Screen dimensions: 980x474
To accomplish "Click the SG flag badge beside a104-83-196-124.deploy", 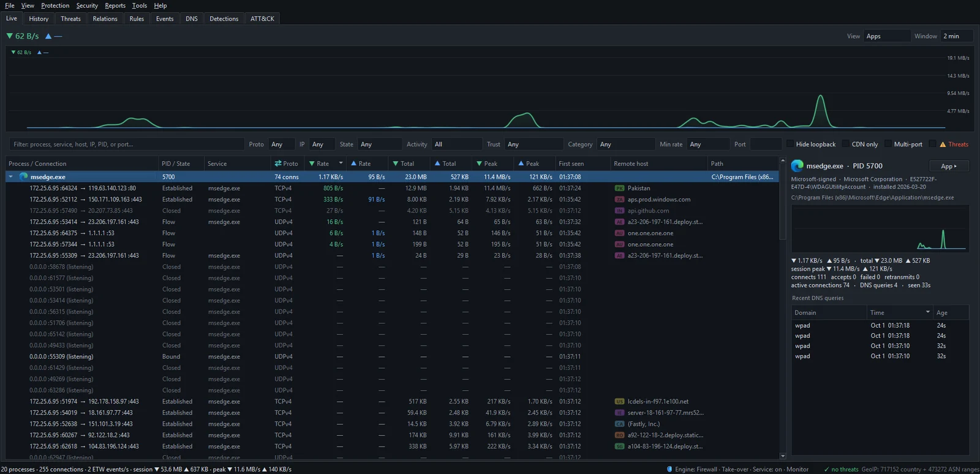I will coord(619,446).
